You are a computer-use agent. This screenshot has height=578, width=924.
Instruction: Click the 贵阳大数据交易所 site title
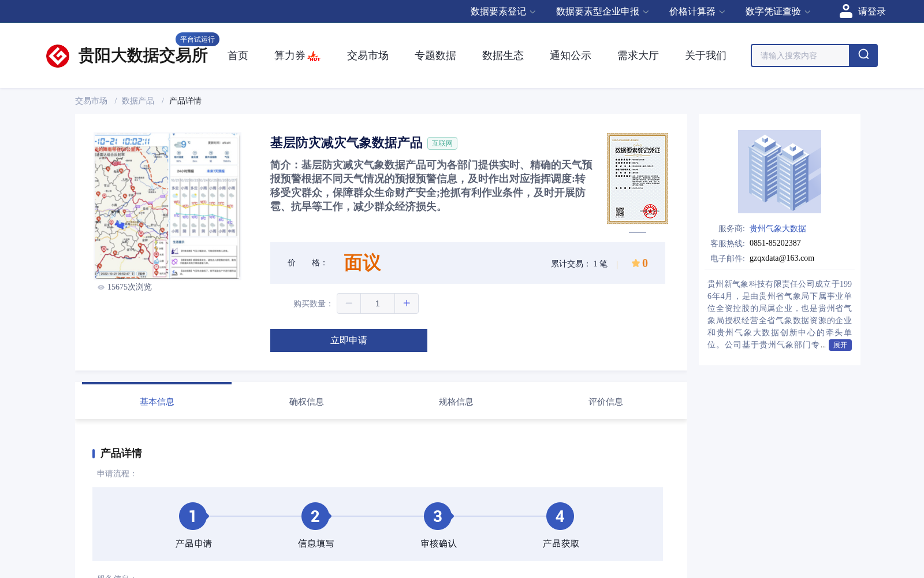click(x=143, y=55)
